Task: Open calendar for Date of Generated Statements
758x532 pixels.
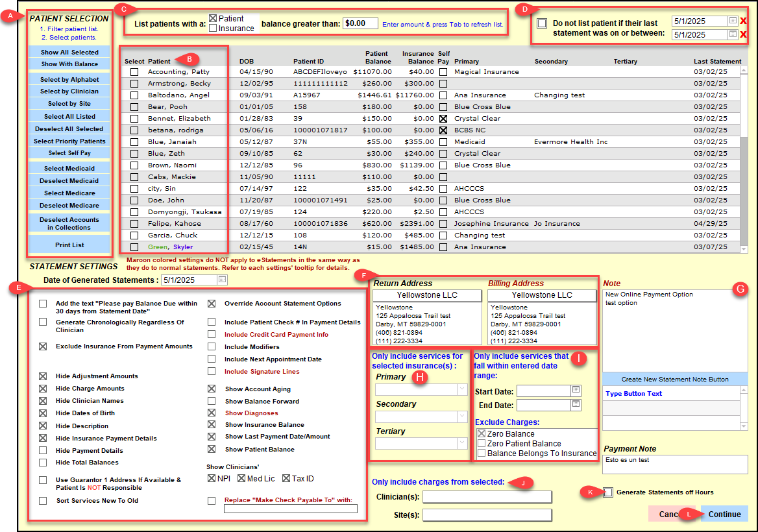Action: pyautogui.click(x=222, y=280)
